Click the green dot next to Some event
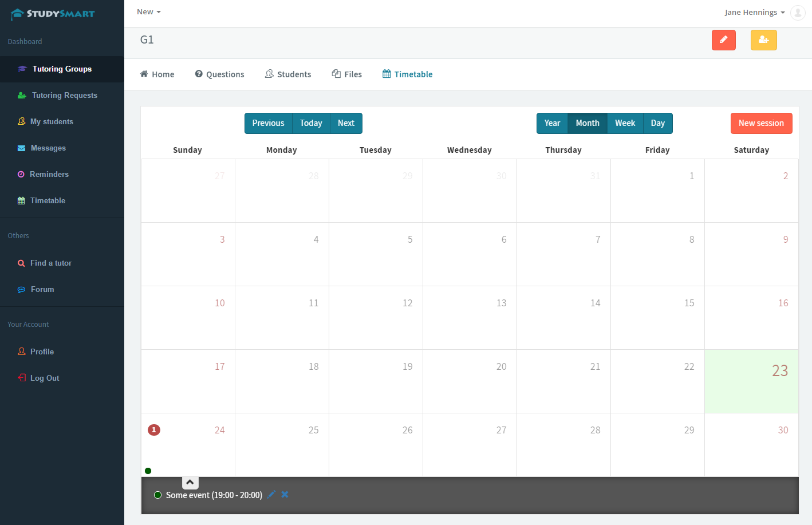Viewport: 812px width, 525px height. click(157, 495)
